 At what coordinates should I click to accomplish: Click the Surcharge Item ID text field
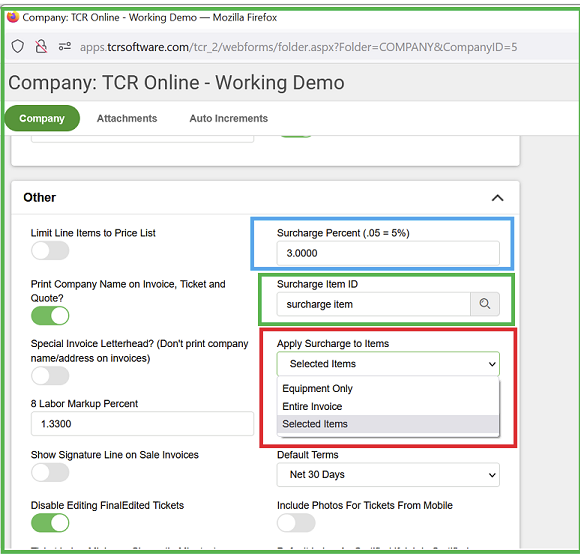tap(374, 304)
